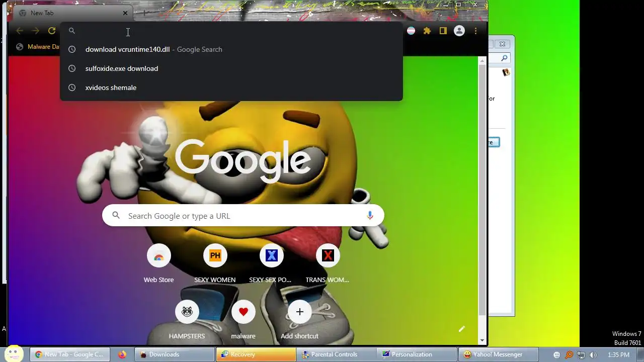Switch to Personalization taskbar window
644x362 pixels.
point(417,354)
